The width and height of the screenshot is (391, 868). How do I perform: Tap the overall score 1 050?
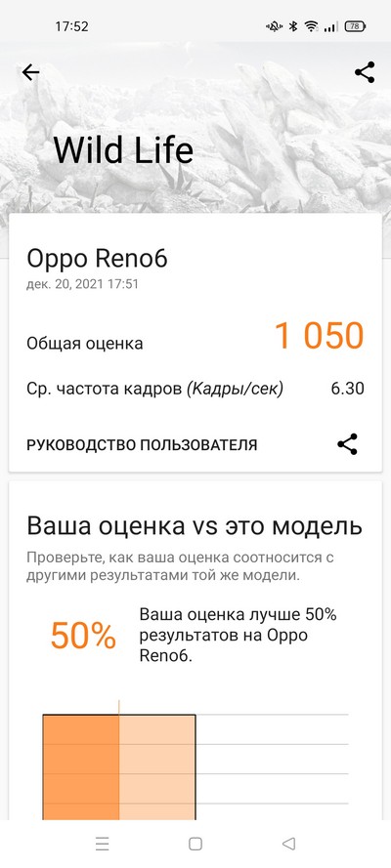(x=320, y=336)
